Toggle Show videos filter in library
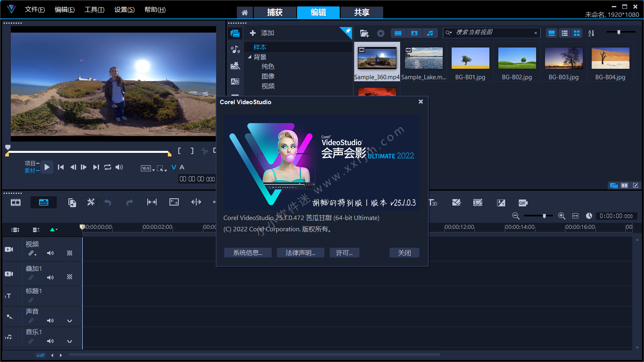Screen dimensions: 644x362 (x=398, y=33)
